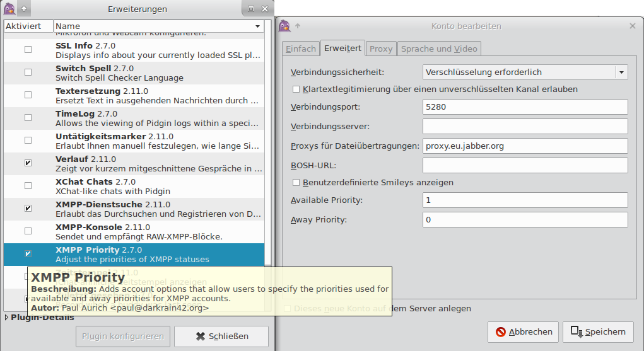Screen dimensions: 644x351
Task: Click Schließen in the plugins window
Action: (221, 336)
